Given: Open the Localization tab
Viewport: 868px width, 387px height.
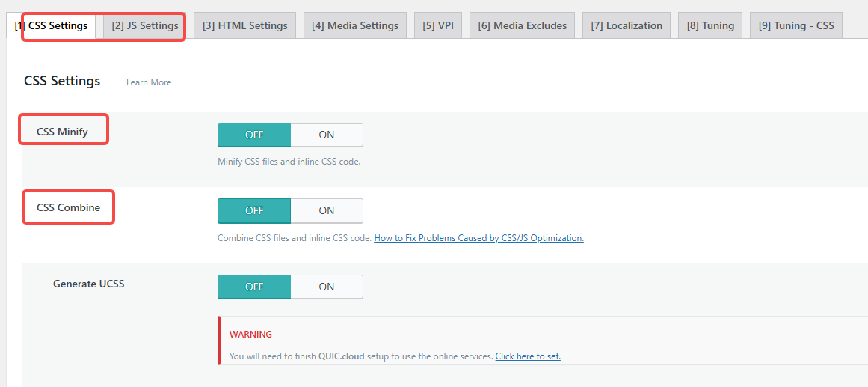Looking at the screenshot, I should (x=626, y=25).
